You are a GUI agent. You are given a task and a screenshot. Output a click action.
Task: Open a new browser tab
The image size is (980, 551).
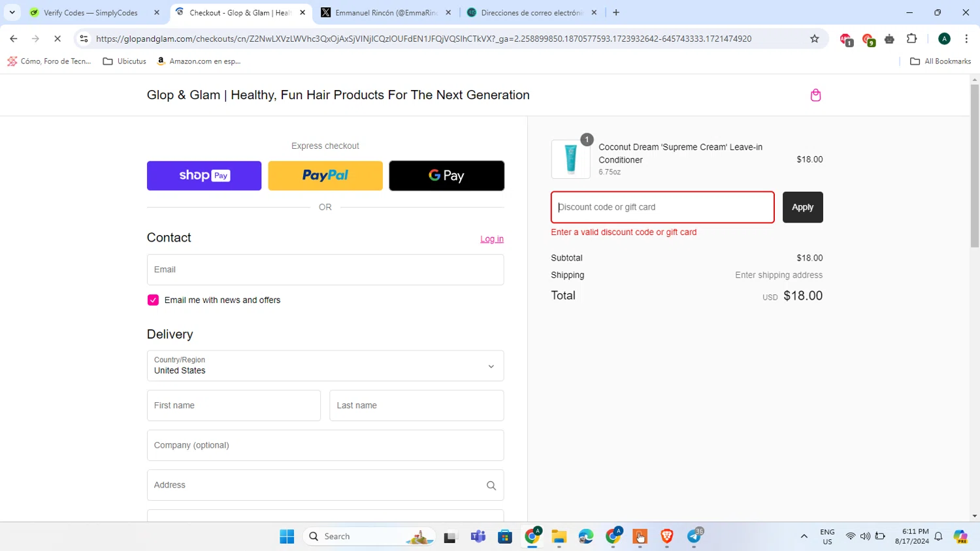616,12
